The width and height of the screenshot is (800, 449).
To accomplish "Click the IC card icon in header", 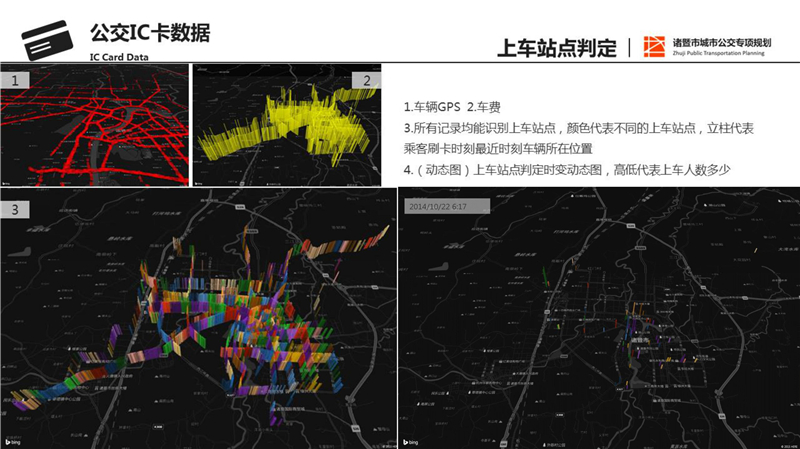I will pyautogui.click(x=46, y=38).
